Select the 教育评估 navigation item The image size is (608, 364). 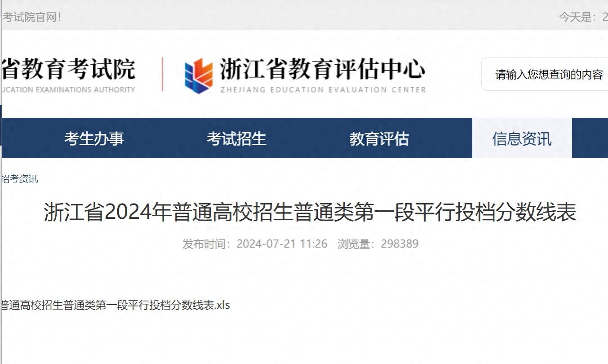coord(379,138)
